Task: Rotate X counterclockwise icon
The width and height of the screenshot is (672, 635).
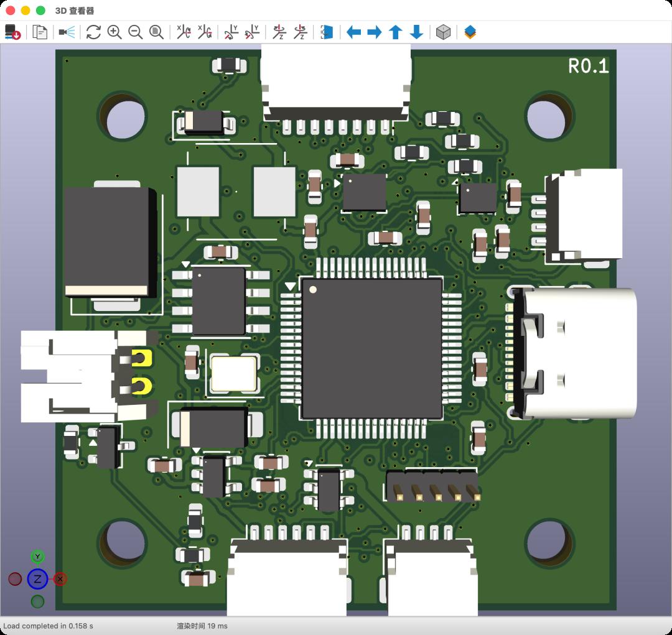Action: (205, 32)
